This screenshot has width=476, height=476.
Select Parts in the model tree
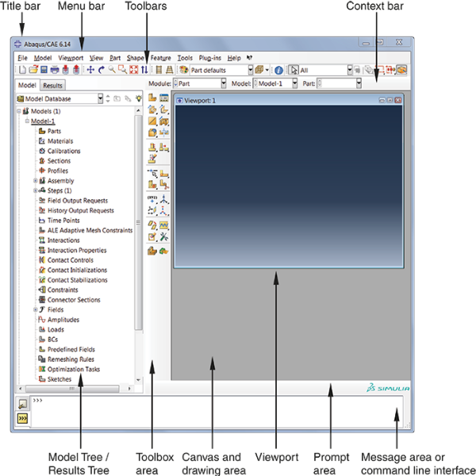tap(54, 131)
